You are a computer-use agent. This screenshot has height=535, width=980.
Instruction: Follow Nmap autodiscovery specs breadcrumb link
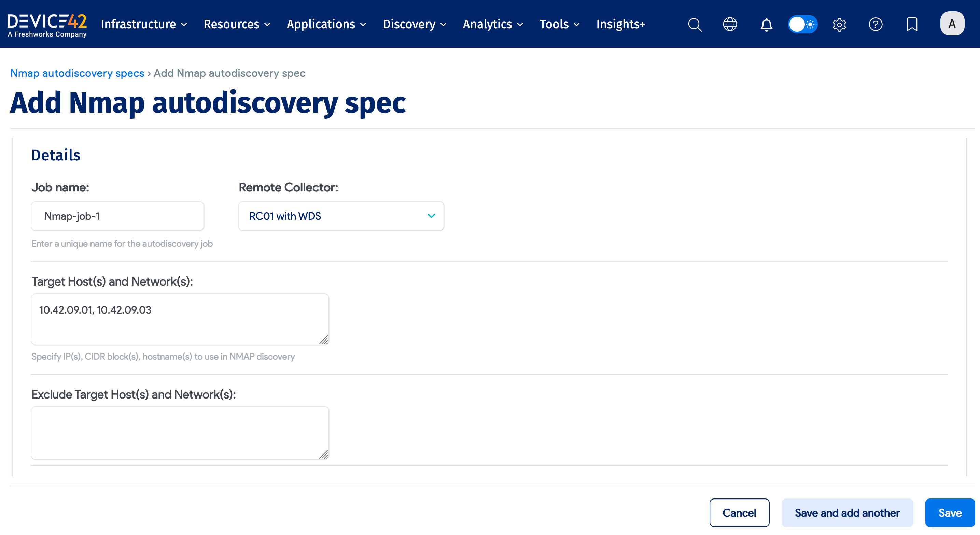77,73
